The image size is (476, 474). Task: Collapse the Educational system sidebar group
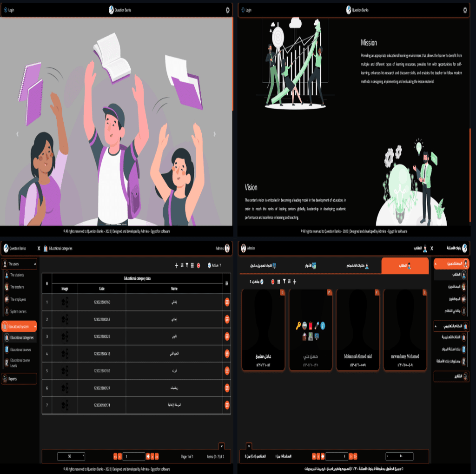[20, 327]
